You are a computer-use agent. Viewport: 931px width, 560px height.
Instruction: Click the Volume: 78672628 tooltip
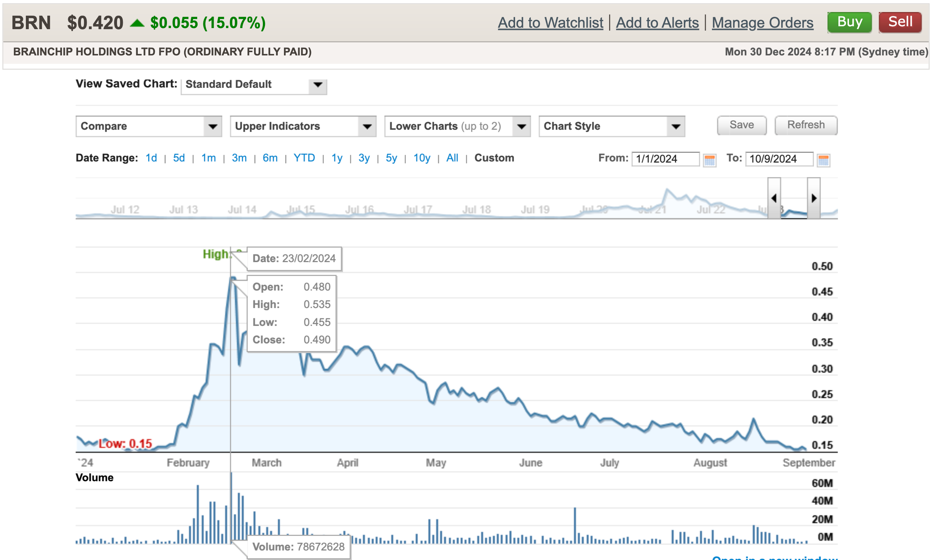click(x=299, y=547)
